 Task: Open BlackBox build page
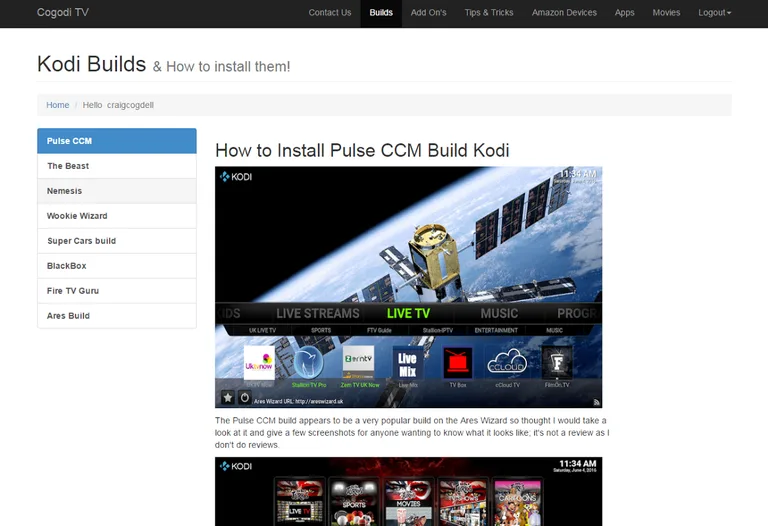click(117, 266)
